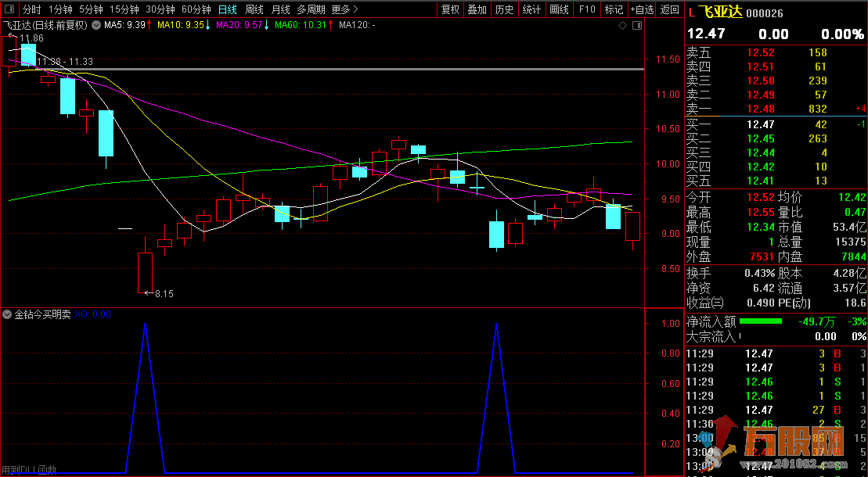The image size is (868, 477).
Task: Click the diamond icon in chart header
Action: (623, 26)
